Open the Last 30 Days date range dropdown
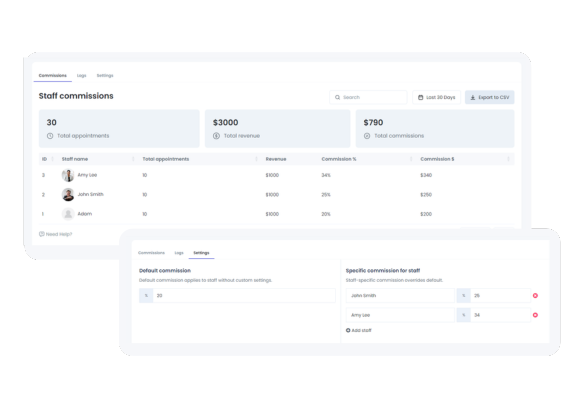Viewport: 584px width, 408px height. pos(437,97)
